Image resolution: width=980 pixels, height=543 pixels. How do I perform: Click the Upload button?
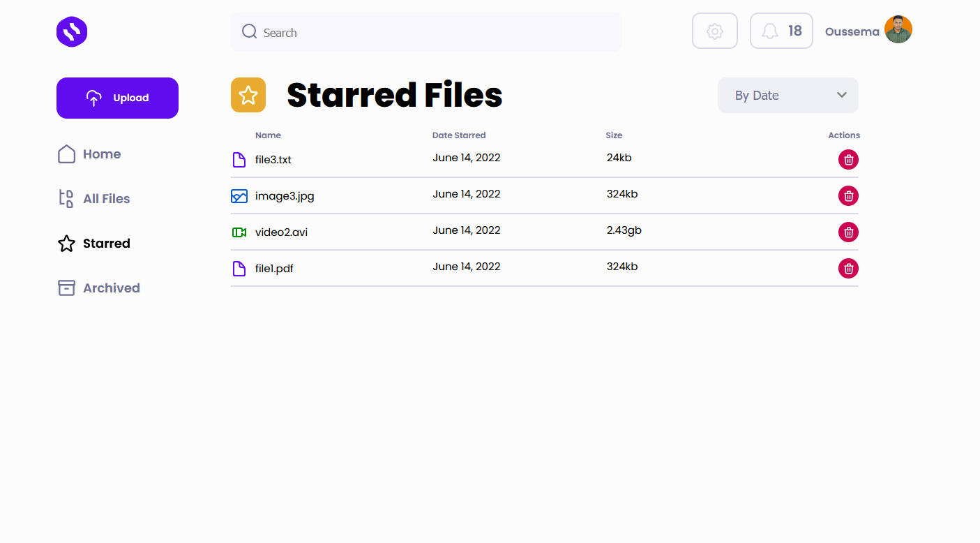point(117,98)
